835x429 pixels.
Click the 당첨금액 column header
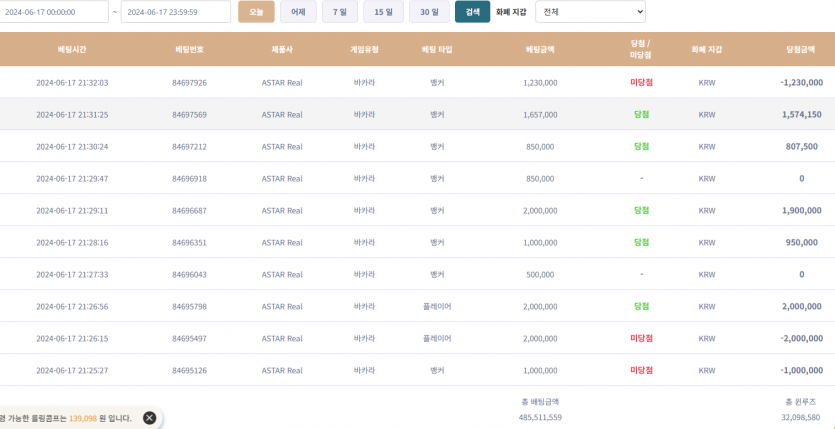[801, 50]
